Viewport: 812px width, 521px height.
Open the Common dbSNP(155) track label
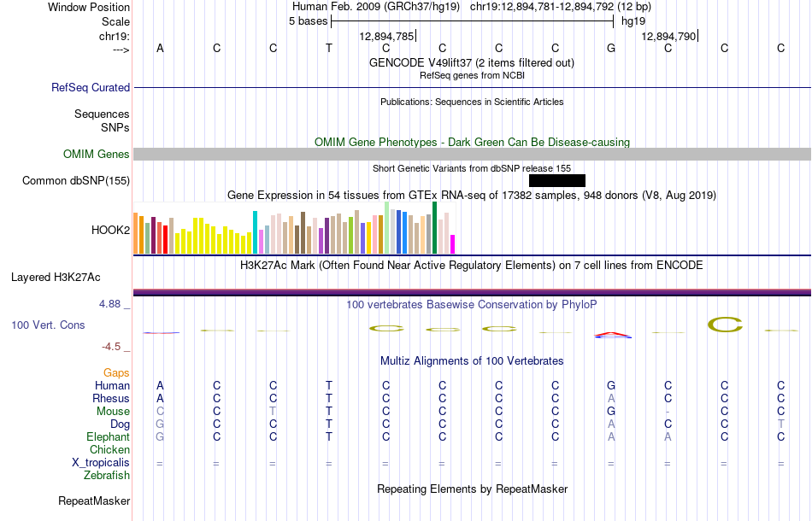pos(76,180)
